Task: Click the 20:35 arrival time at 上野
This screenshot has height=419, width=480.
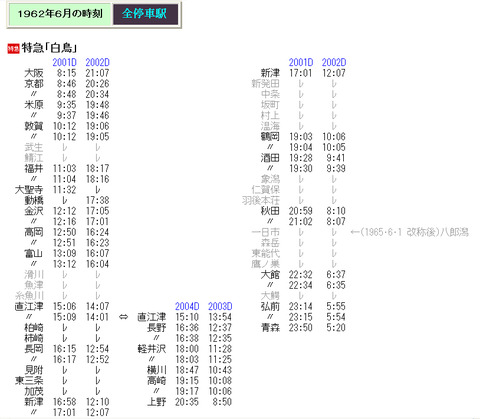Action: (187, 402)
